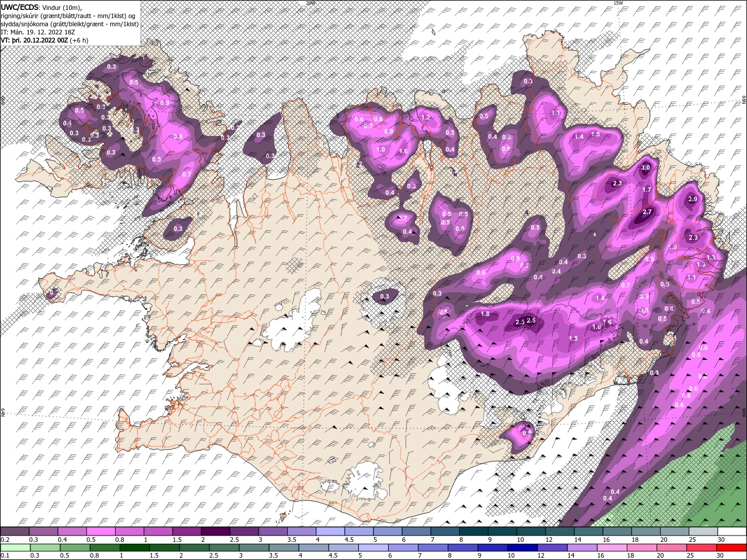The width and height of the screenshot is (747, 560).
Task: Click the valid time 'VT: þri. 20.12.2022 00Z'
Action: [34, 40]
